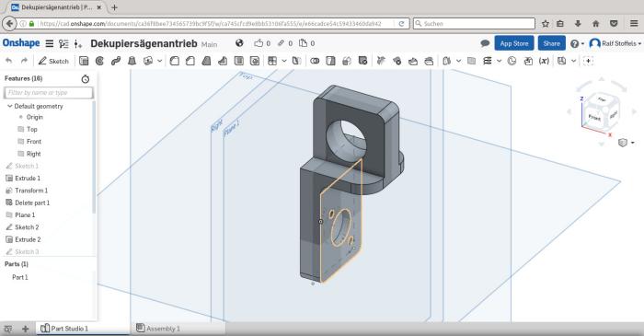Screen dimensions: 644x336
Task: Select the Boolean tool icon
Action: coord(315,61)
